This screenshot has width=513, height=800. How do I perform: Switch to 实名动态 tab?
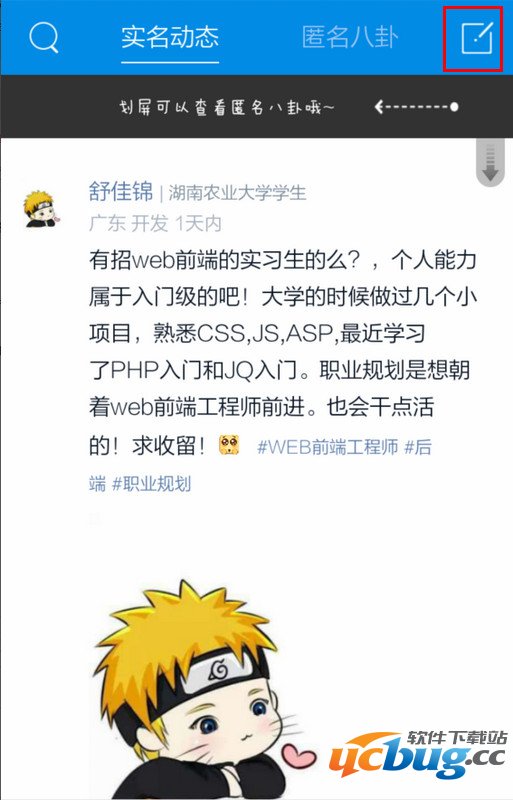(x=170, y=37)
